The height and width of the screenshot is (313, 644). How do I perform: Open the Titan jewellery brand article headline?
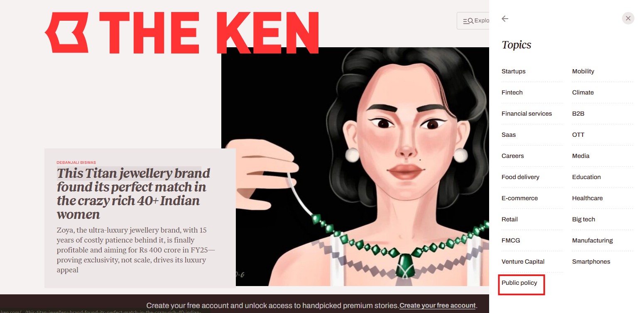pos(133,194)
